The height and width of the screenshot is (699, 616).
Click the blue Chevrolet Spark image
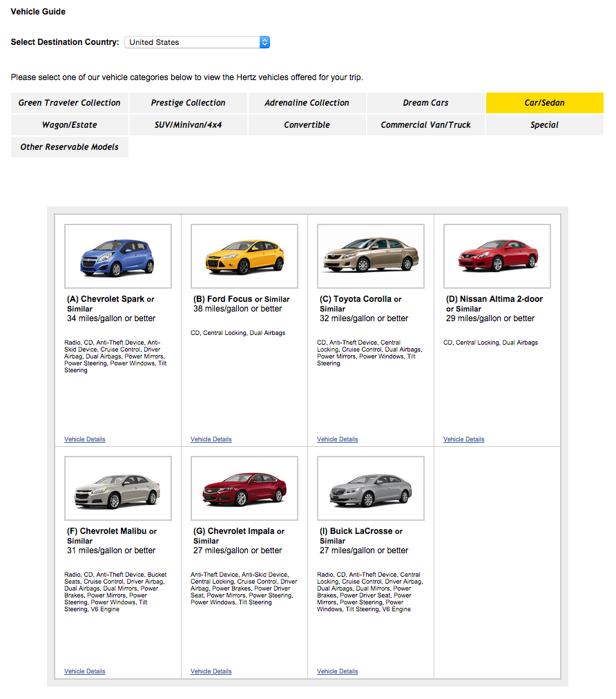(x=118, y=256)
